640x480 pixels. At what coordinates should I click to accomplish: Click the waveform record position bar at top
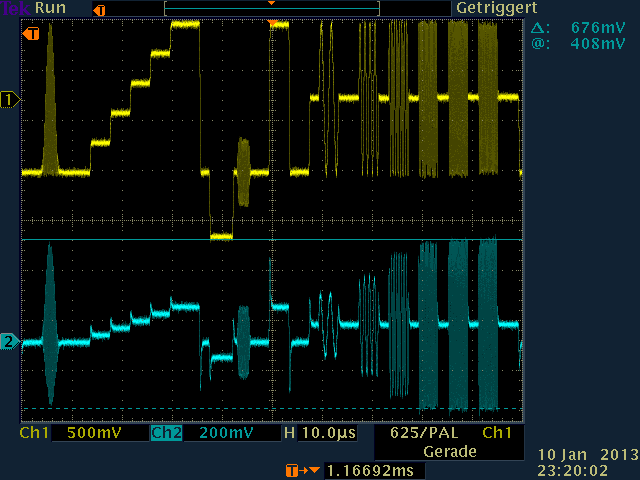click(x=272, y=8)
